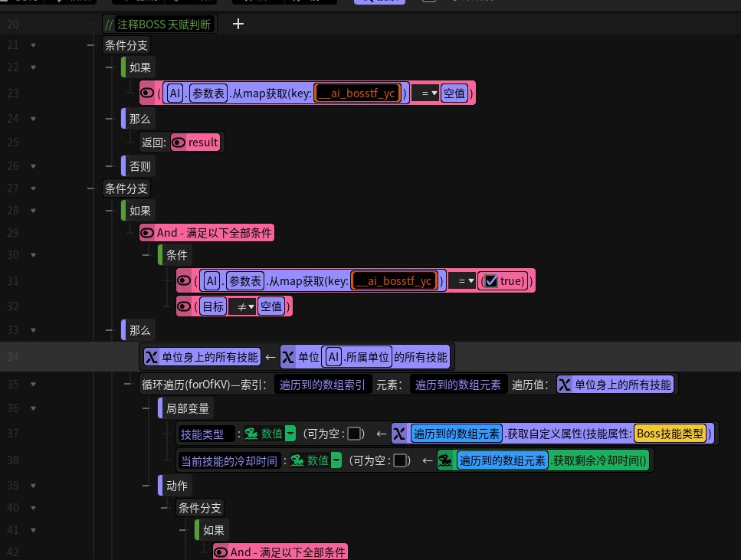
Task: Select the AI token on line 23
Action: [175, 93]
